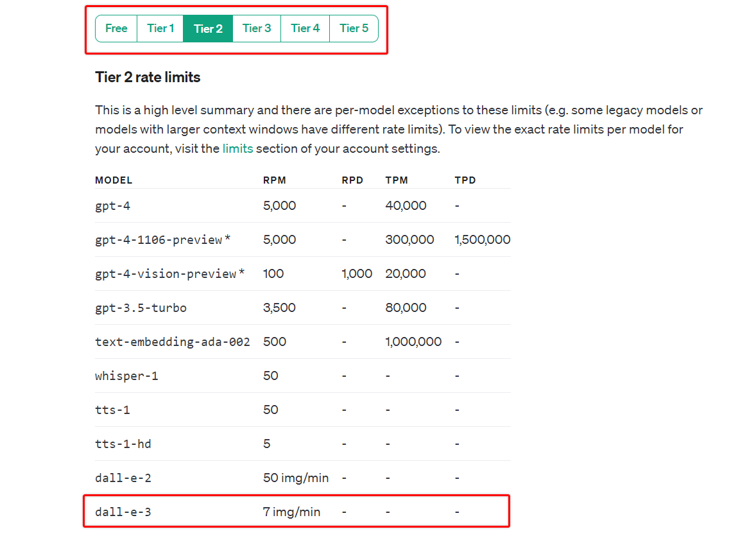The image size is (756, 536).
Task: Select the gpt-4 model name
Action: point(112,206)
